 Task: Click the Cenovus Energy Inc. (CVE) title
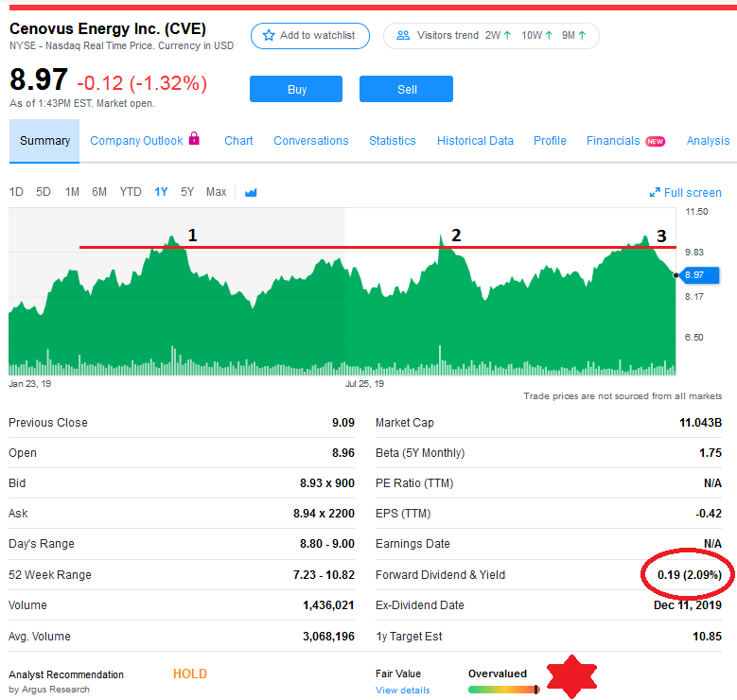click(x=108, y=28)
